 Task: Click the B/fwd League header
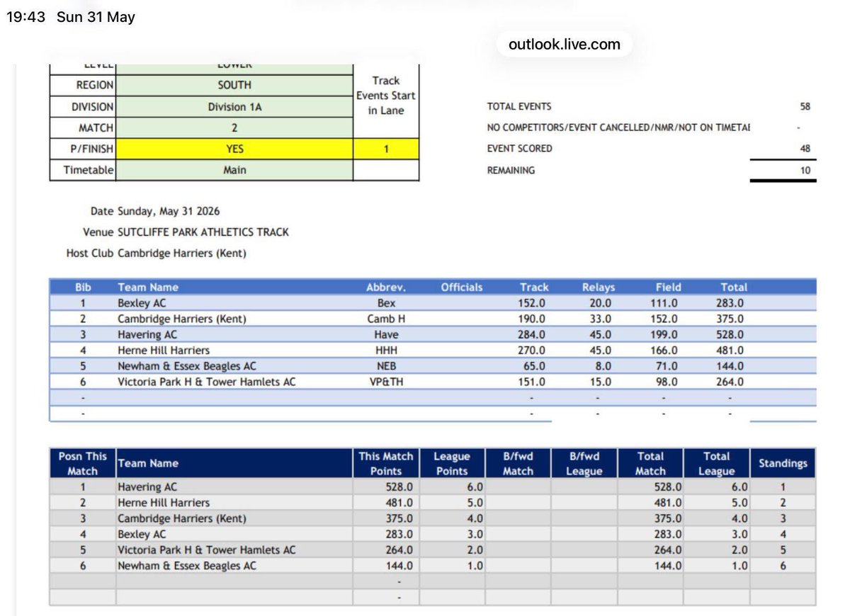(x=584, y=463)
